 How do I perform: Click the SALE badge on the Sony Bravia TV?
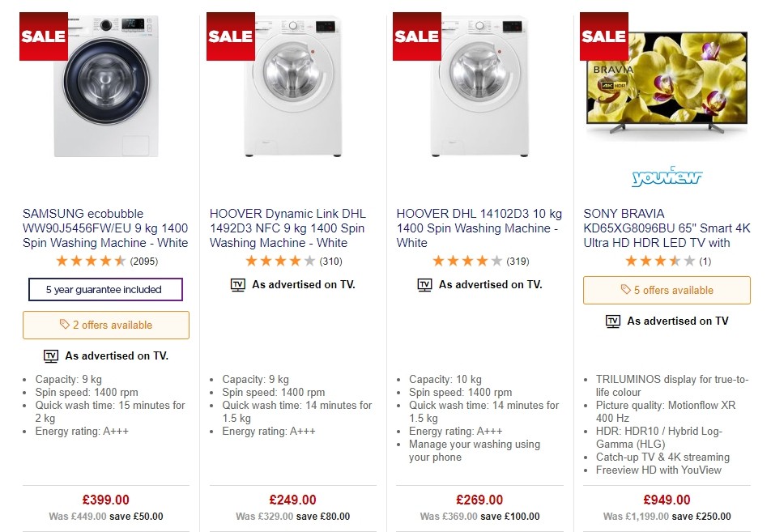coord(603,36)
